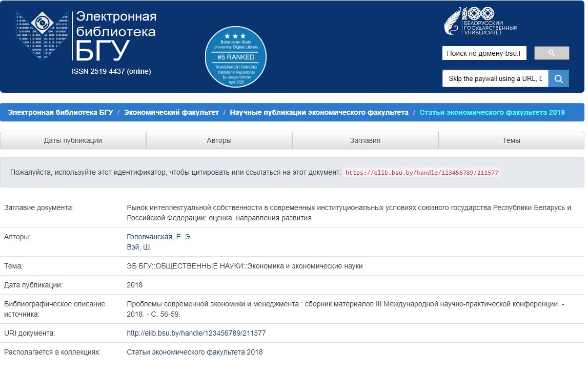This screenshot has height=374, width=588.
Task: Click the BSU digital library logo
Action: 42,35
